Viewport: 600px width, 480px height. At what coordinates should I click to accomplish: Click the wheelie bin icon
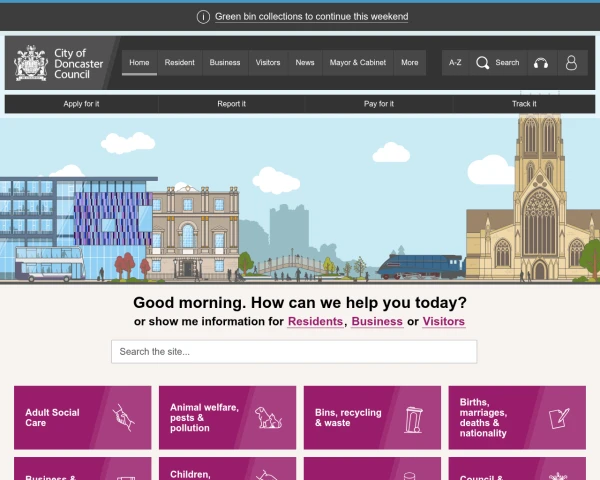pyautogui.click(x=413, y=420)
